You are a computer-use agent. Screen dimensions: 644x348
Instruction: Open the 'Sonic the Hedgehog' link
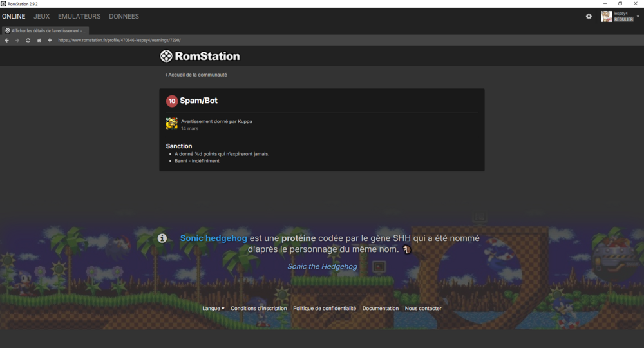coord(322,266)
